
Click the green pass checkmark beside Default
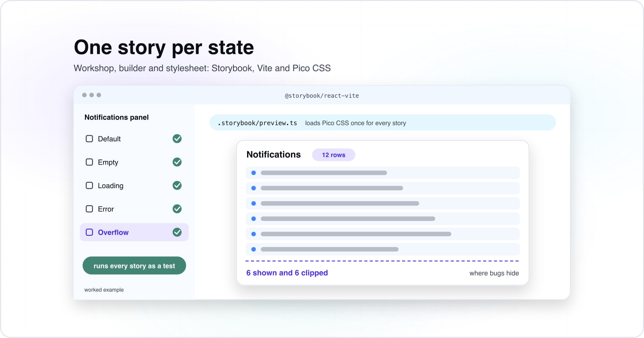click(x=177, y=139)
